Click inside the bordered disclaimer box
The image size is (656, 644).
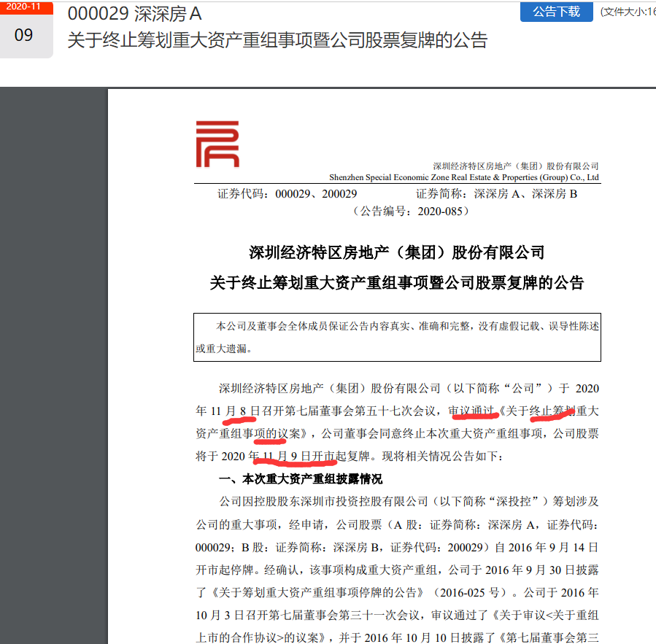(x=397, y=337)
